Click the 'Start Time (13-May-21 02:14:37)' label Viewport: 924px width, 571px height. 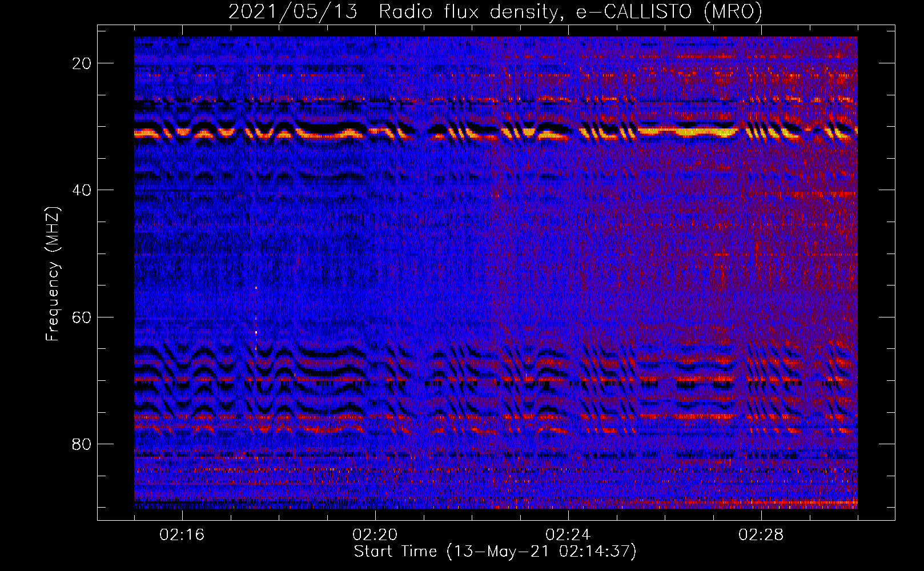coord(495,552)
